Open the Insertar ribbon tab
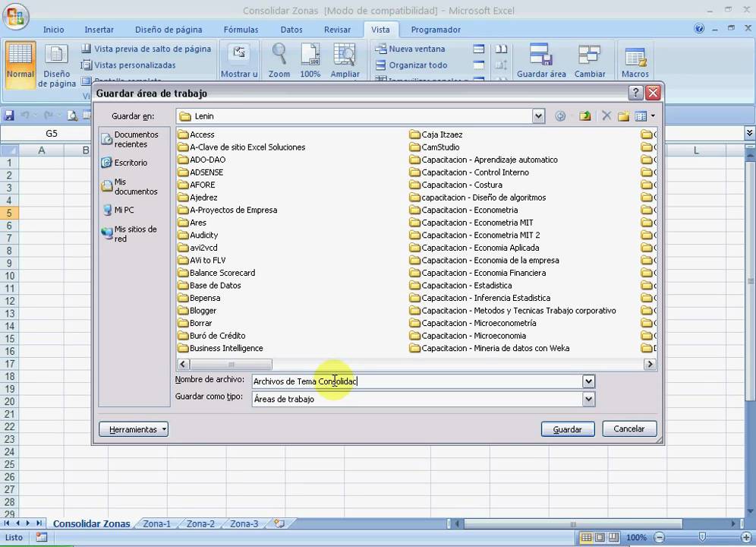 coord(99,30)
